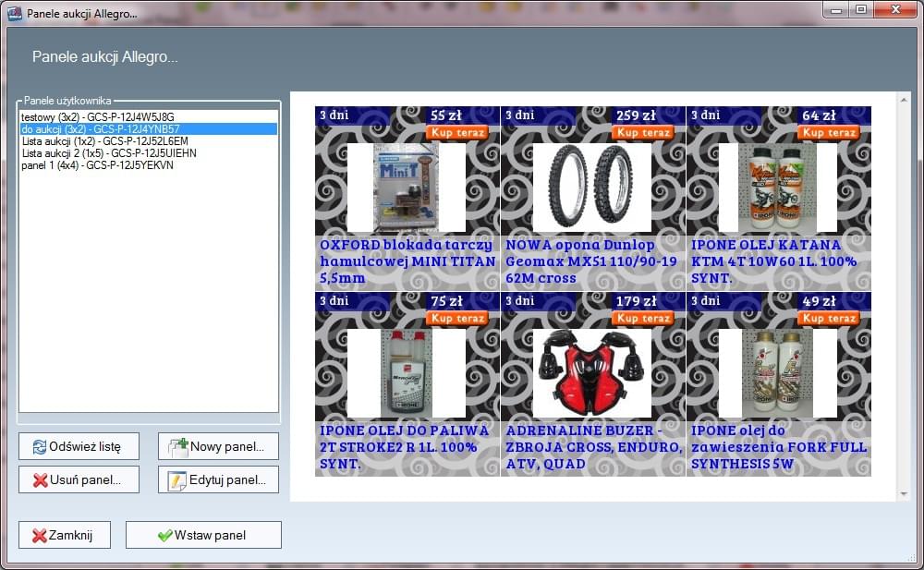Click the OXFORD Mini Titan disc lock thumbnail
This screenshot has height=570, width=924.
point(406,188)
